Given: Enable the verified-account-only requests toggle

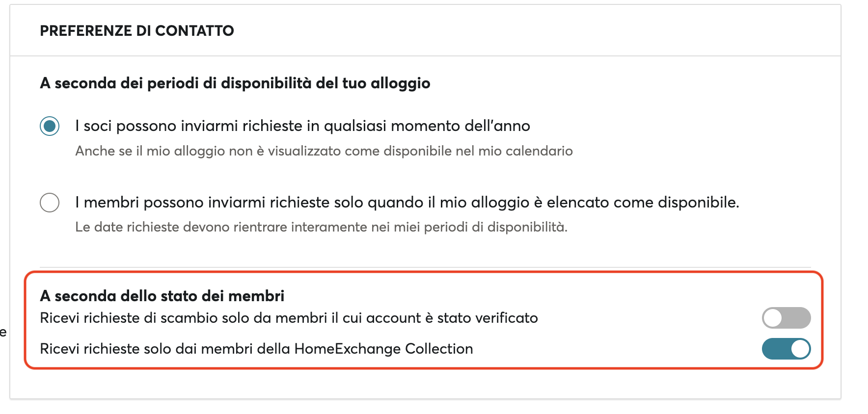Looking at the screenshot, I should [x=786, y=318].
